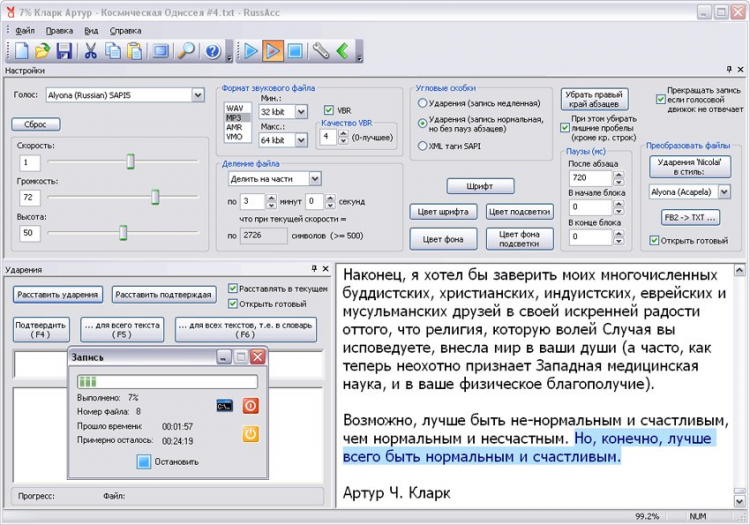Close the Настройки panel

tap(740, 70)
